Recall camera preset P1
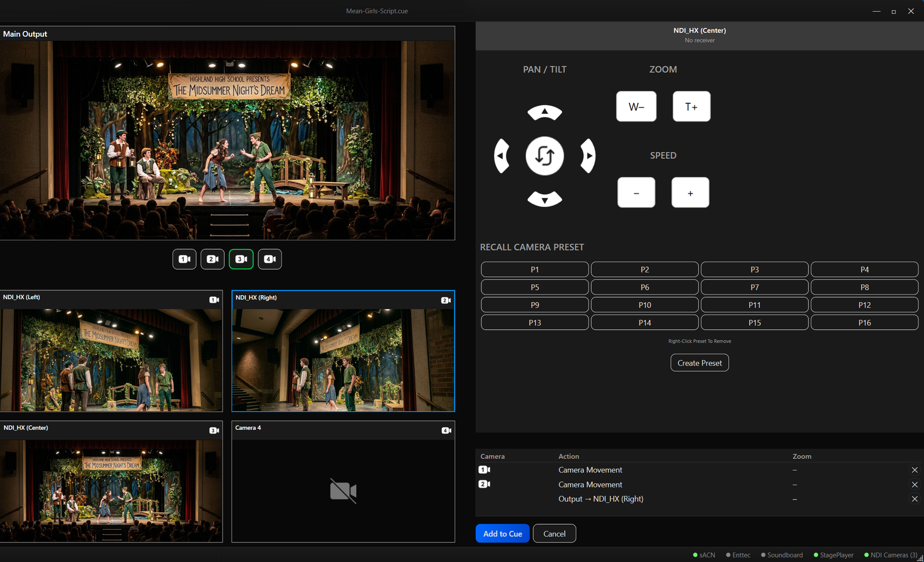Image resolution: width=924 pixels, height=562 pixels. (x=535, y=269)
